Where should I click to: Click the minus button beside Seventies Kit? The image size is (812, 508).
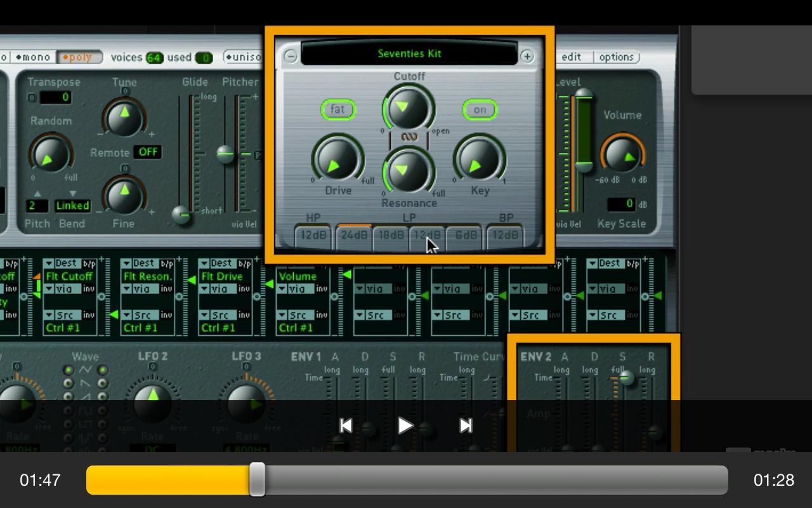coord(290,56)
